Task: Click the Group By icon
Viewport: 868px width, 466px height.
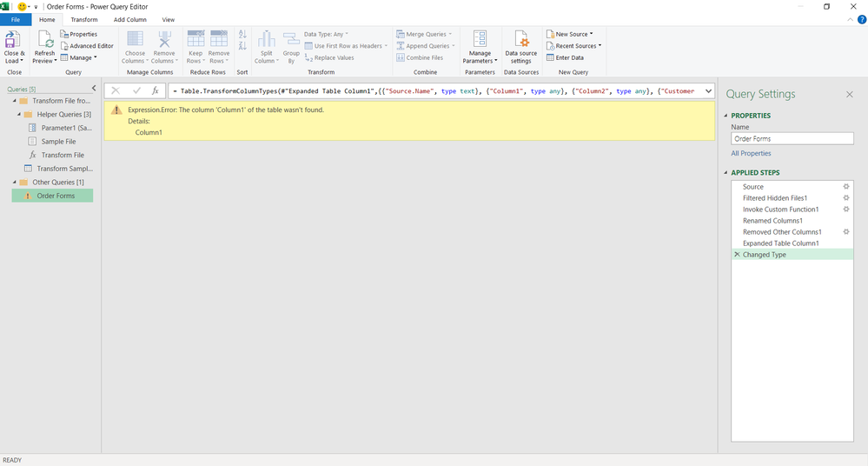Action: [x=291, y=40]
